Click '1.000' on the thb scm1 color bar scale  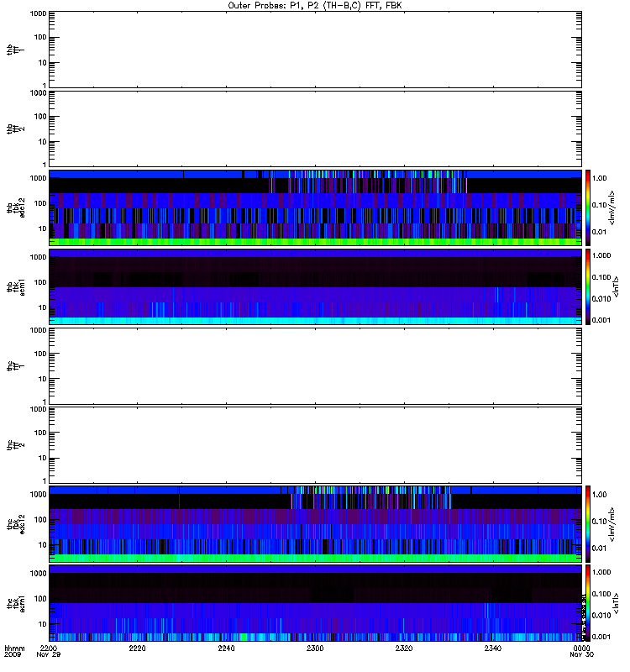pyautogui.click(x=601, y=255)
